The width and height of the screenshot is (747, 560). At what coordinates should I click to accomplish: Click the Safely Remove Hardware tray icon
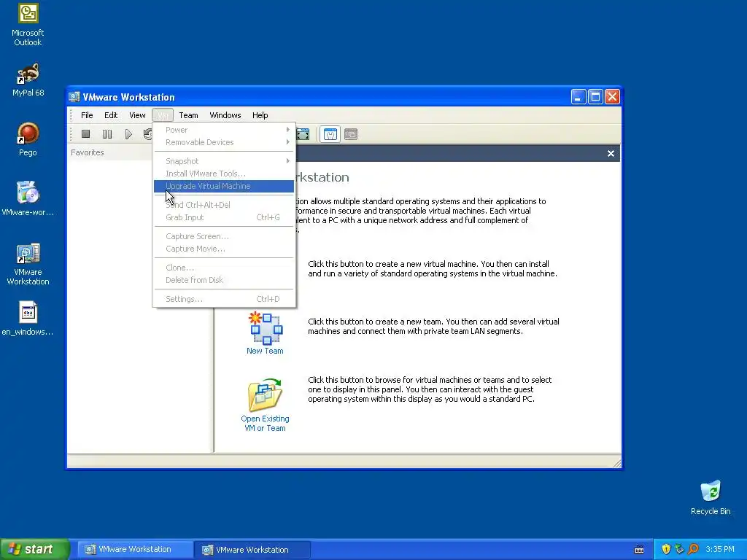tap(679, 550)
